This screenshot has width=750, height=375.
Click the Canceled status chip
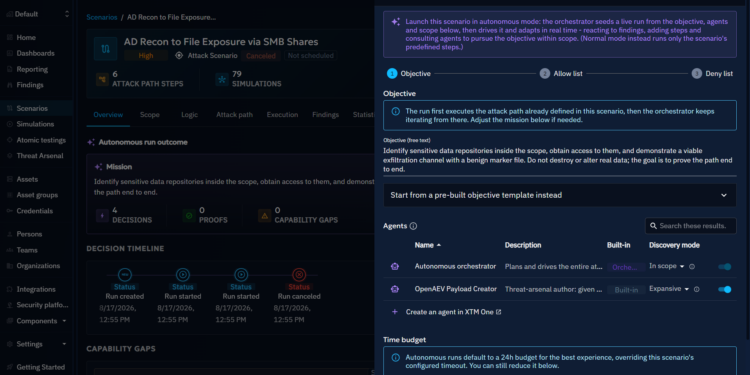point(261,55)
